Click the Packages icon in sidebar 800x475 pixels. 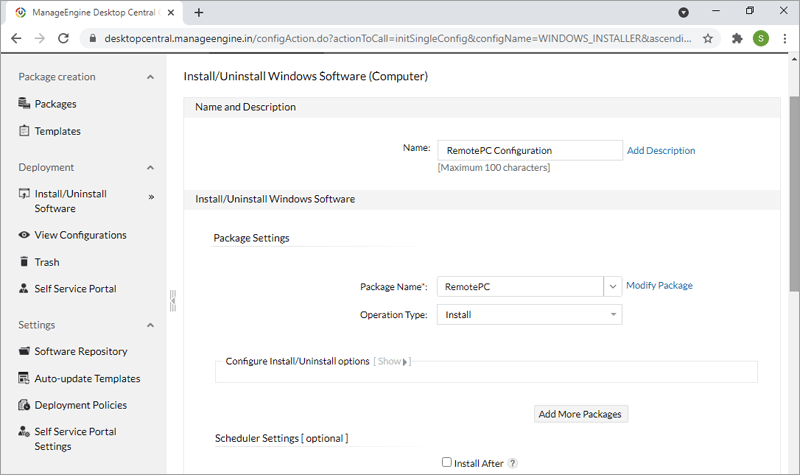(24, 104)
